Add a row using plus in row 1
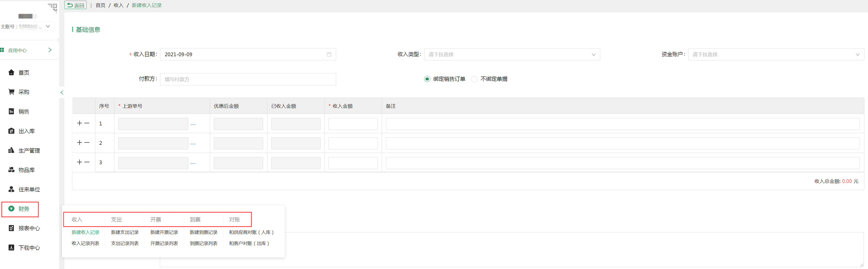Screen dimensions: 868x269 79,124
